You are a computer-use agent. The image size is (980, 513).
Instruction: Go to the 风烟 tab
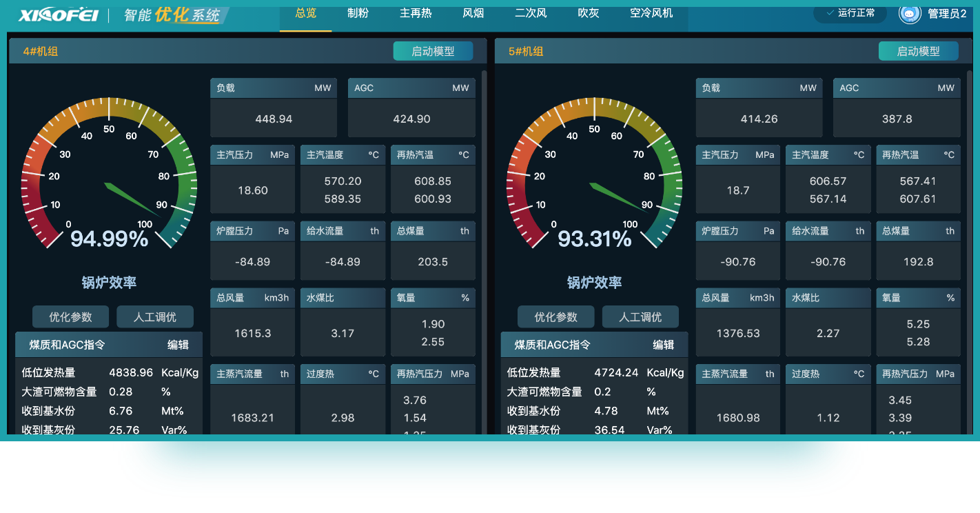coord(473,13)
